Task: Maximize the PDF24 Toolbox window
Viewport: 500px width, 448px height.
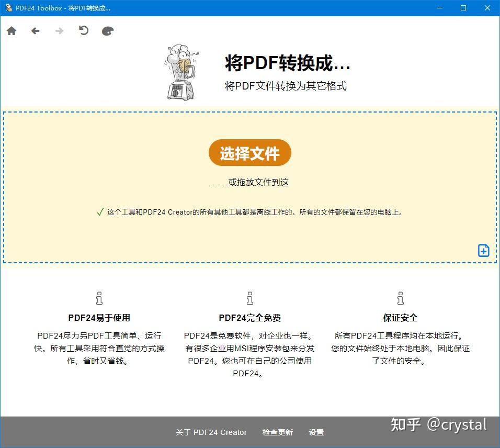Action: [x=463, y=8]
